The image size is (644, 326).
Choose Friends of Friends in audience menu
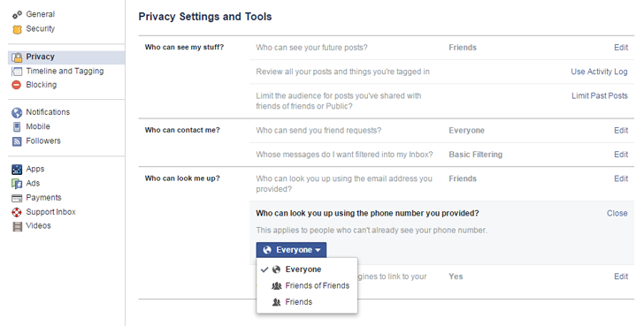[307, 286]
